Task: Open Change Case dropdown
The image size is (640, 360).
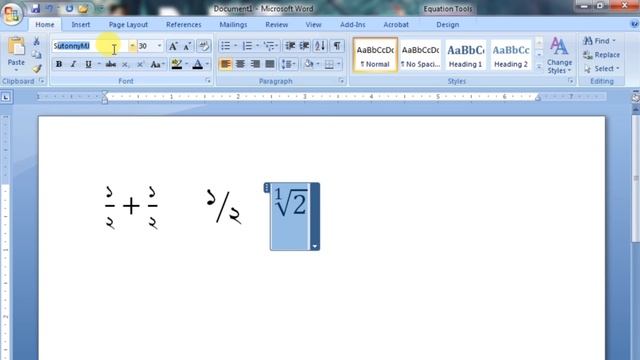Action: (158, 64)
